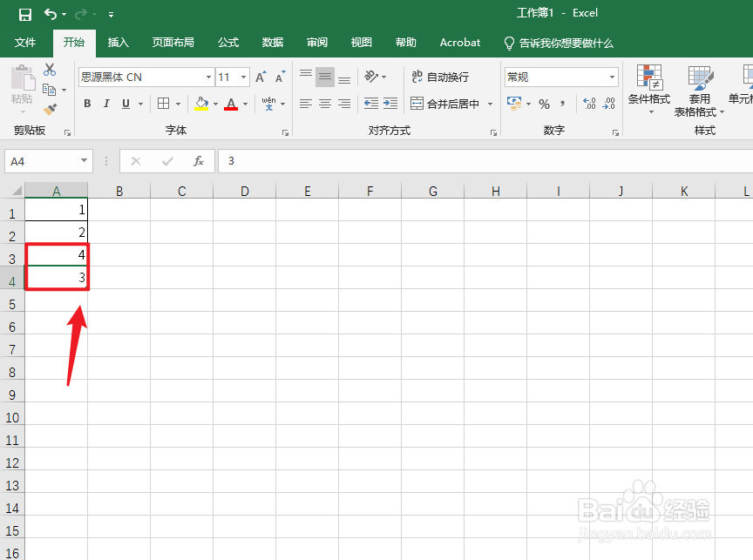Open the font name dropdown
753x560 pixels.
pos(207,77)
